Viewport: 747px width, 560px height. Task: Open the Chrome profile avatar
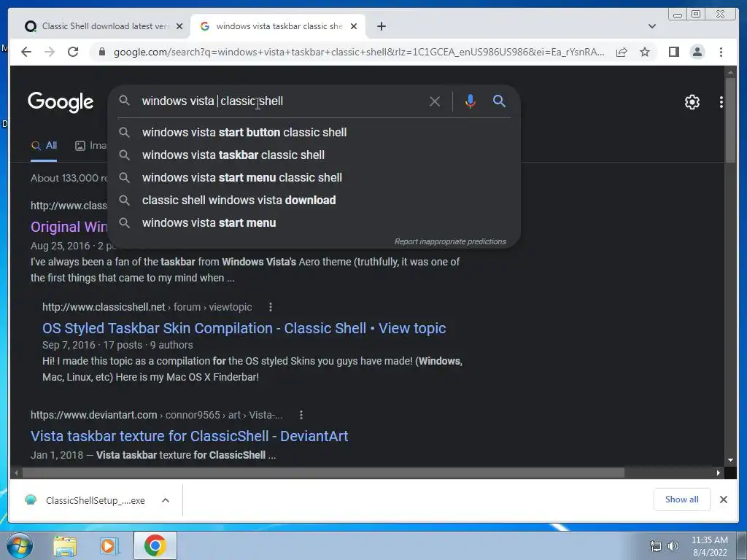coord(697,52)
